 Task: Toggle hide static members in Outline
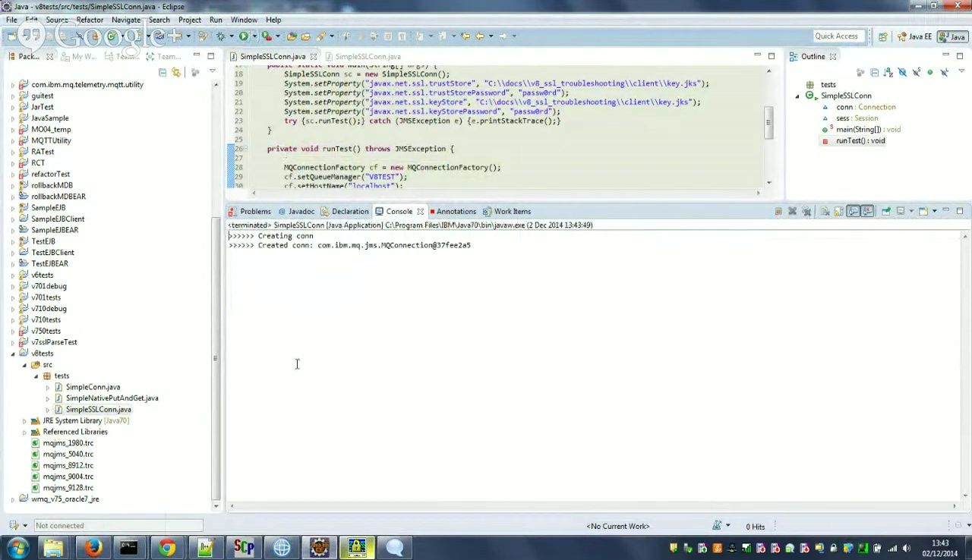[916, 72]
